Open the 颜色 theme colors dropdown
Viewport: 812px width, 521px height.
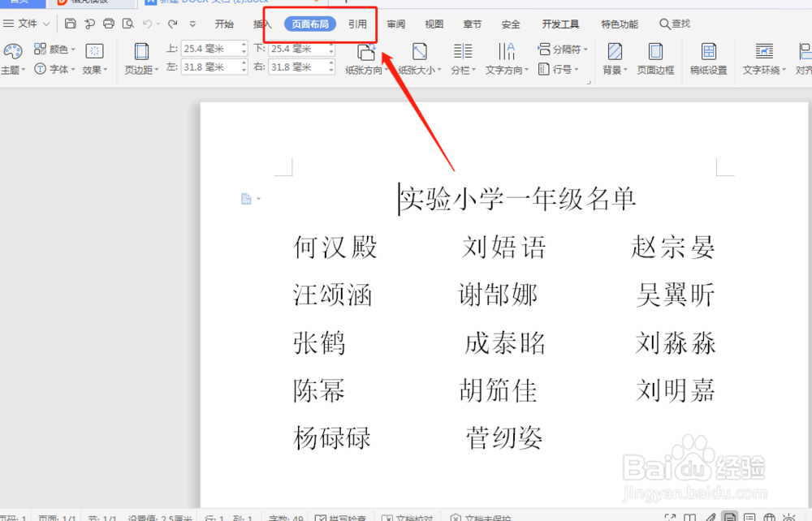click(x=54, y=50)
